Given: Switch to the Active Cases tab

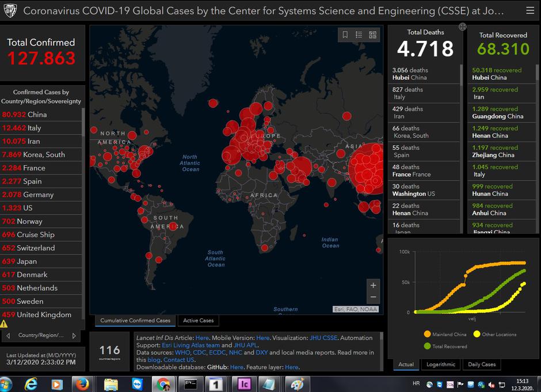Looking at the screenshot, I should click(x=198, y=321).
